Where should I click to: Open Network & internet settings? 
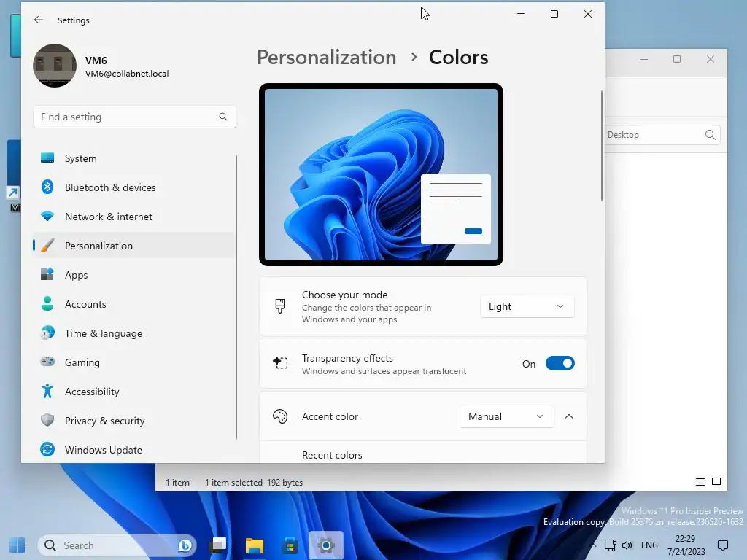[x=133, y=217]
